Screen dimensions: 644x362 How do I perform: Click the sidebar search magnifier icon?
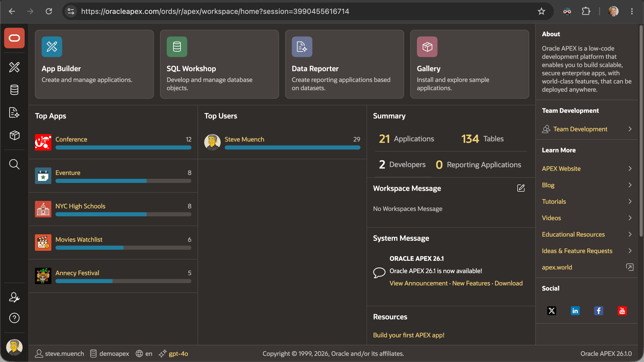14,164
